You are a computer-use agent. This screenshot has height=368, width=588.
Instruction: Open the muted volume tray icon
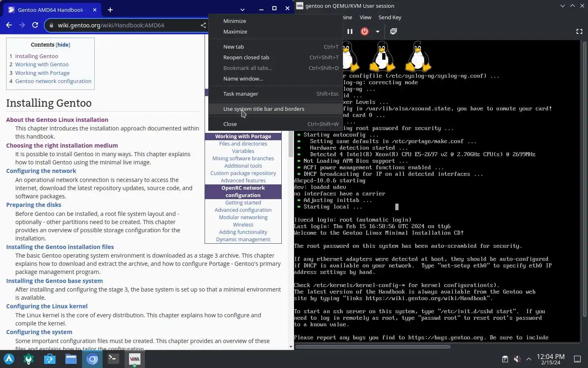coord(517,359)
